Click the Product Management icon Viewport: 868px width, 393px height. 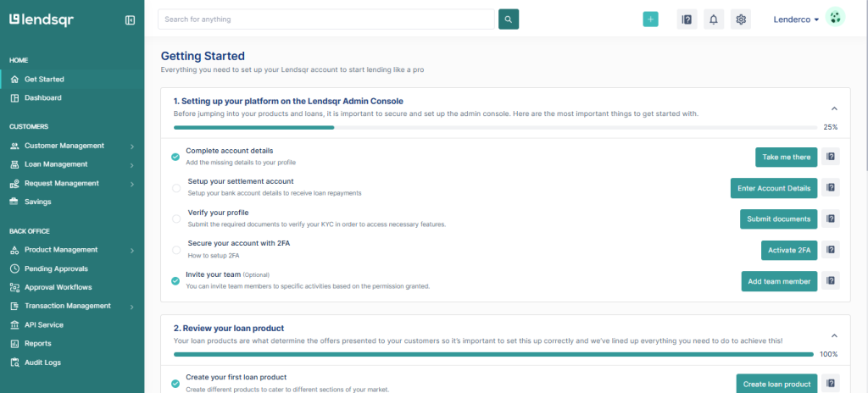pos(14,250)
